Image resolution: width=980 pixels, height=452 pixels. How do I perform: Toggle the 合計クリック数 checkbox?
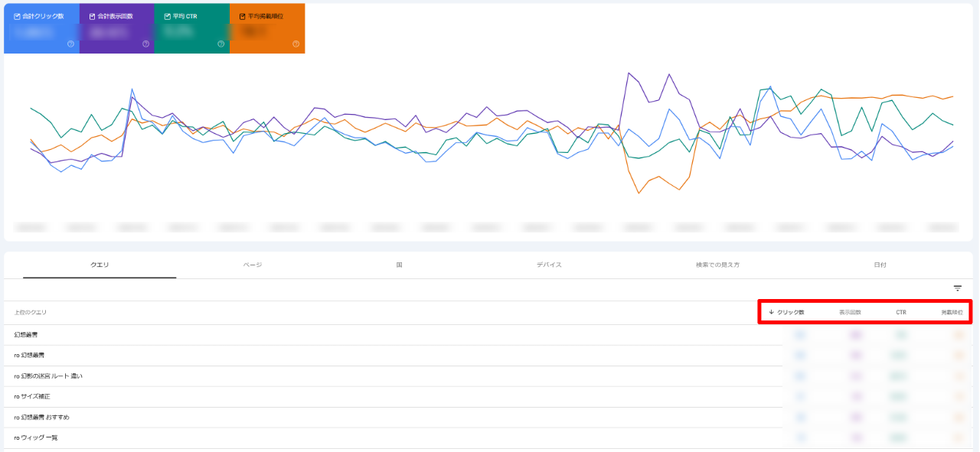(17, 16)
